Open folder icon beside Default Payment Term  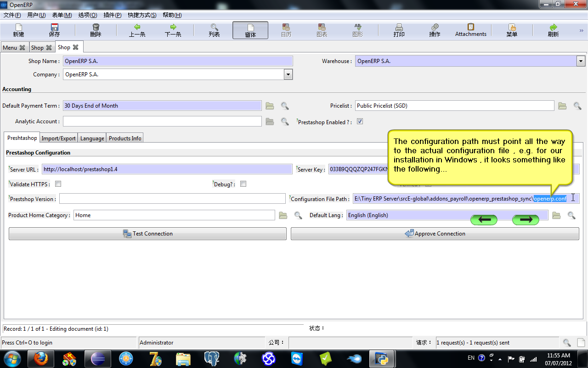270,106
